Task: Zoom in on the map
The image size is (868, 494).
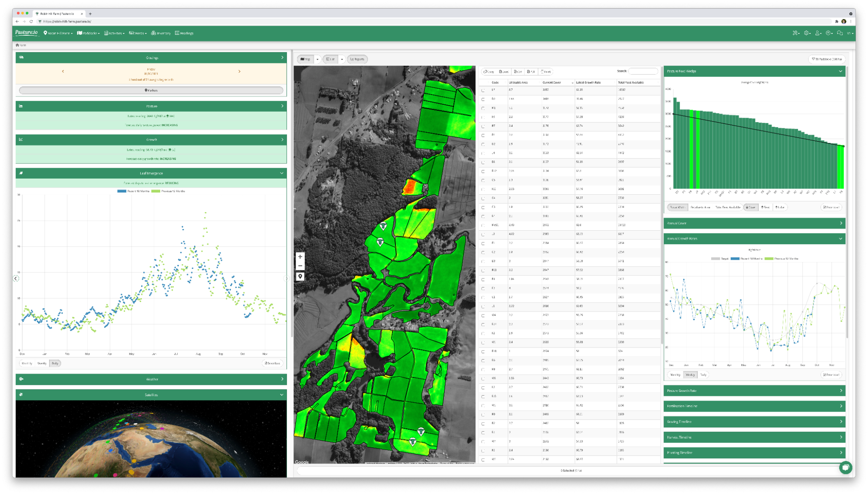Action: 300,257
